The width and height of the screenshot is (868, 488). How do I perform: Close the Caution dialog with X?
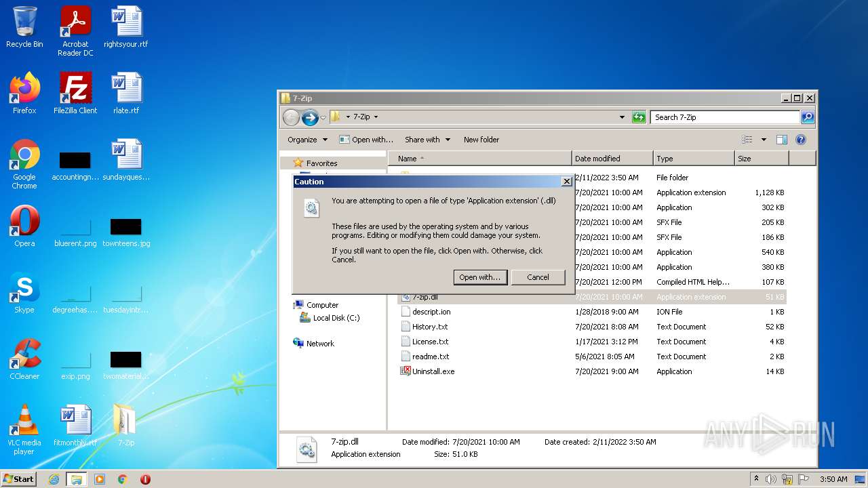567,182
